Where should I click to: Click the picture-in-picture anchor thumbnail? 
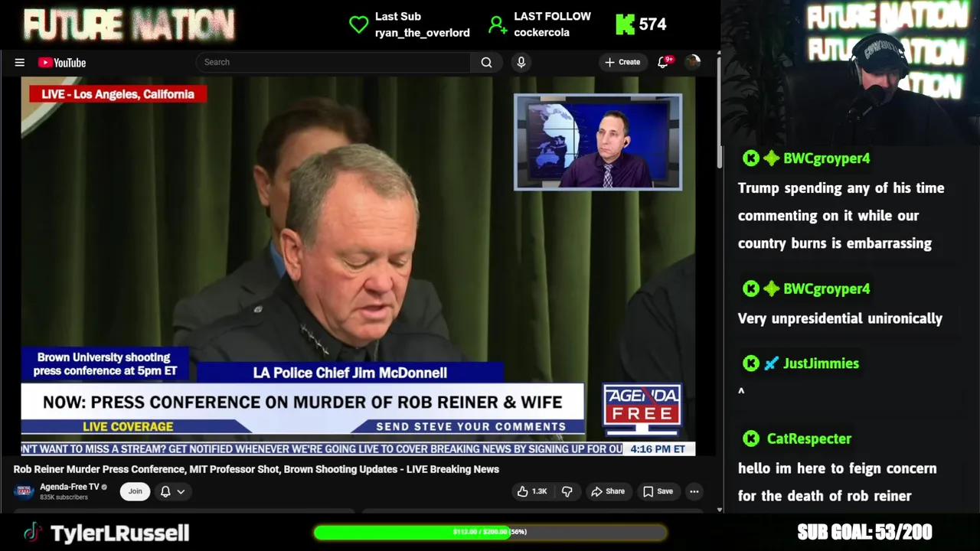tap(598, 142)
